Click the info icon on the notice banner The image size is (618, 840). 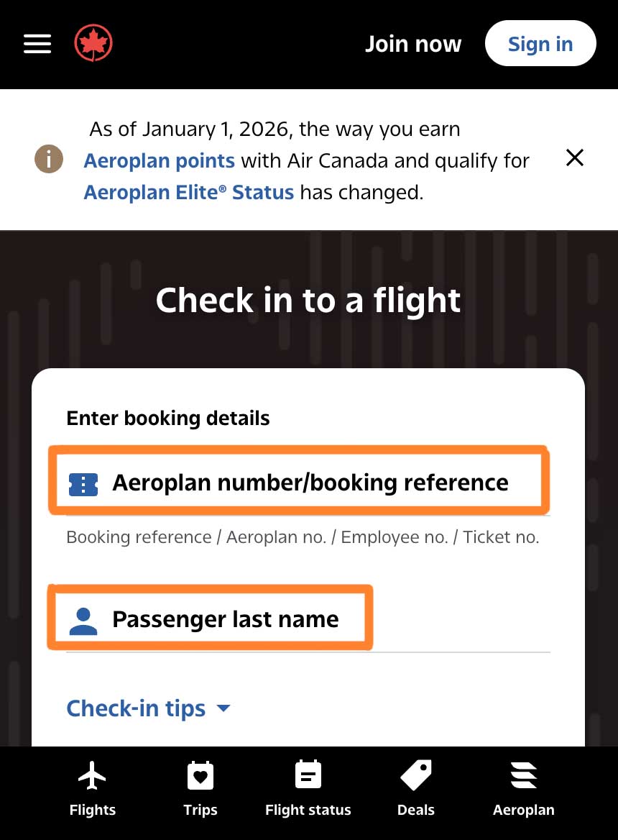[48, 159]
